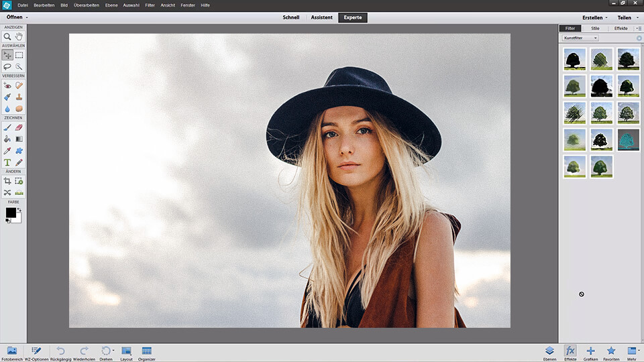Open the Datei menu
The image size is (644, 362).
point(23,5)
